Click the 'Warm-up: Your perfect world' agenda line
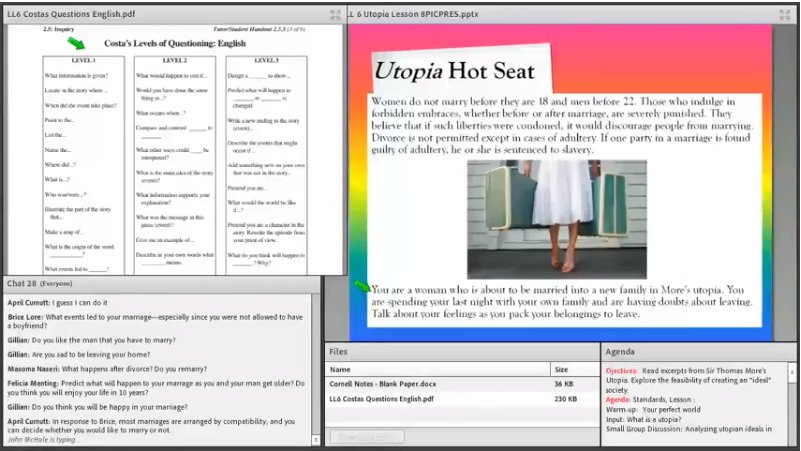The height and width of the screenshot is (451, 801). pyautogui.click(x=653, y=410)
